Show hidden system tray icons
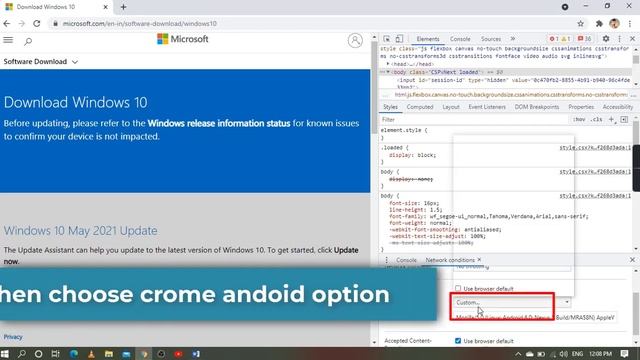Screen dimensions: 640x360 (518, 354)
